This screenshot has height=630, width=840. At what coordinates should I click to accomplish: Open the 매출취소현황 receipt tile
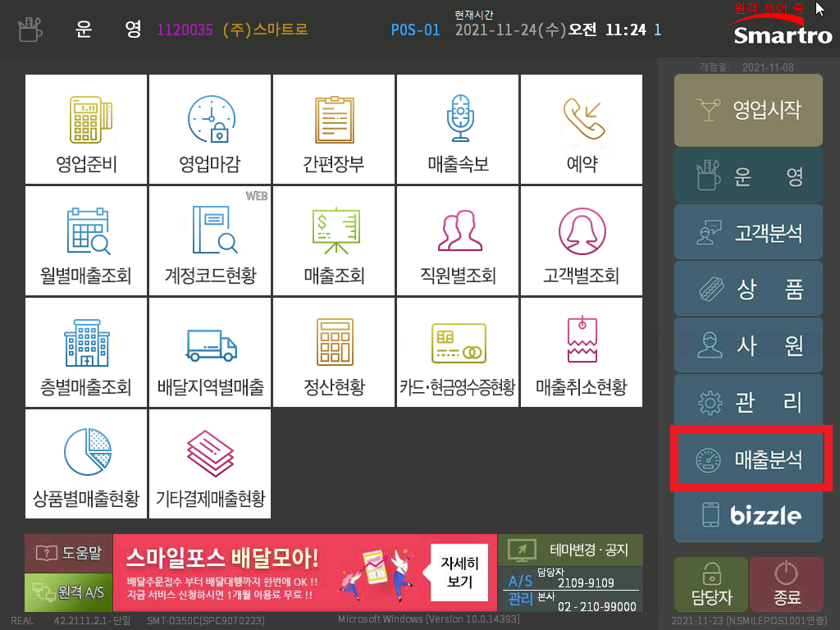pos(582,353)
